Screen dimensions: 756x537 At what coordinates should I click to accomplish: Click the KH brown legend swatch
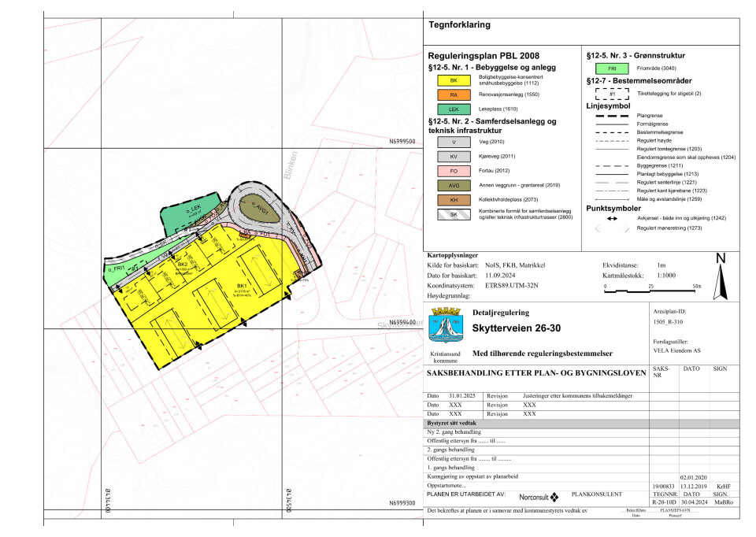point(454,200)
